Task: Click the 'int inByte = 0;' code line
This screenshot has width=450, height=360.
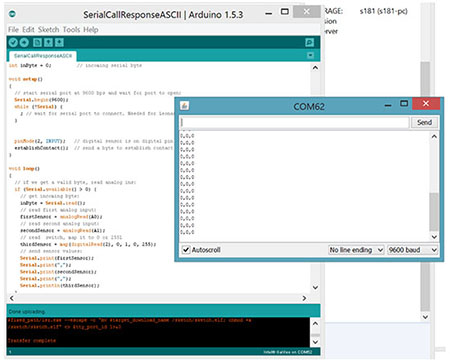Action: (30, 65)
